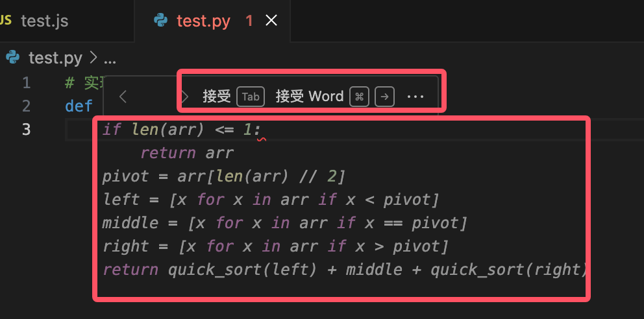Click the Python icon on test.py tab
Screen dimensions: 644x319
(x=161, y=21)
